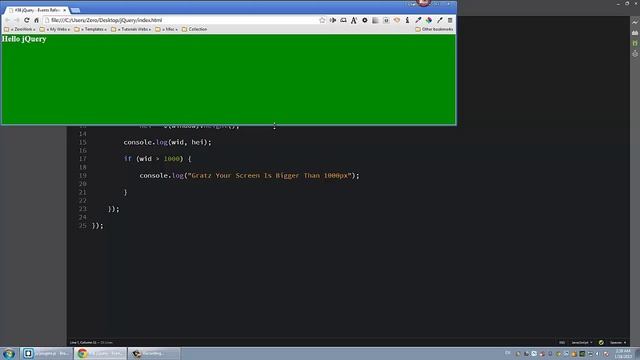Image resolution: width=640 pixels, height=360 pixels.
Task: Click the lint status icon in Brackets status bar
Action: coord(601,342)
